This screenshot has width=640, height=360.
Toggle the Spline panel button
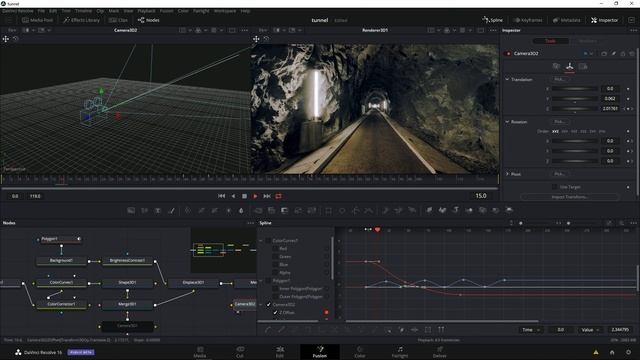tap(492, 20)
